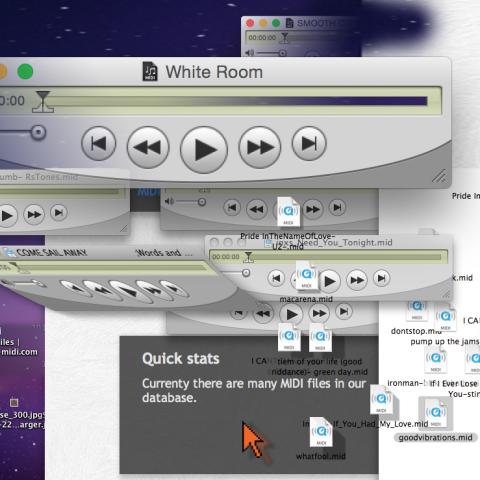Click the White Room window resize grip
Image resolution: width=480 pixels, height=480 pixels.
pyautogui.click(x=439, y=176)
